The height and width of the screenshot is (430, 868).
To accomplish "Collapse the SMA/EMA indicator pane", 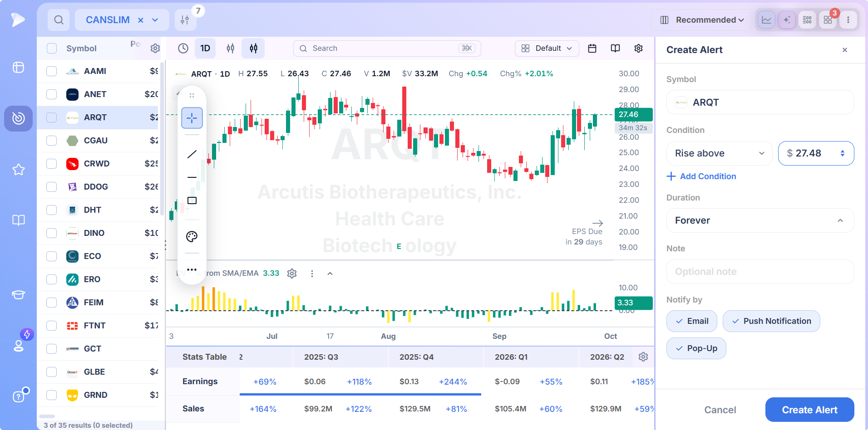I will tap(330, 274).
